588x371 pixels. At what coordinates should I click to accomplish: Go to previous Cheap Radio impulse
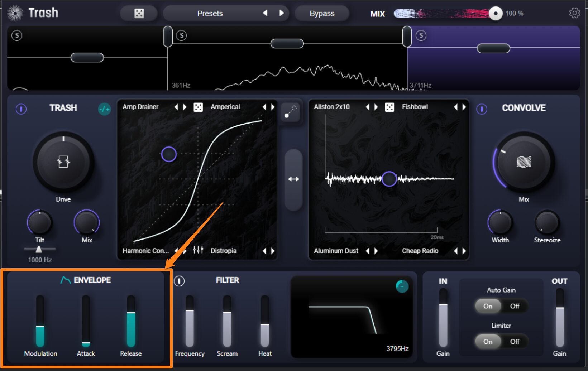tap(455, 251)
